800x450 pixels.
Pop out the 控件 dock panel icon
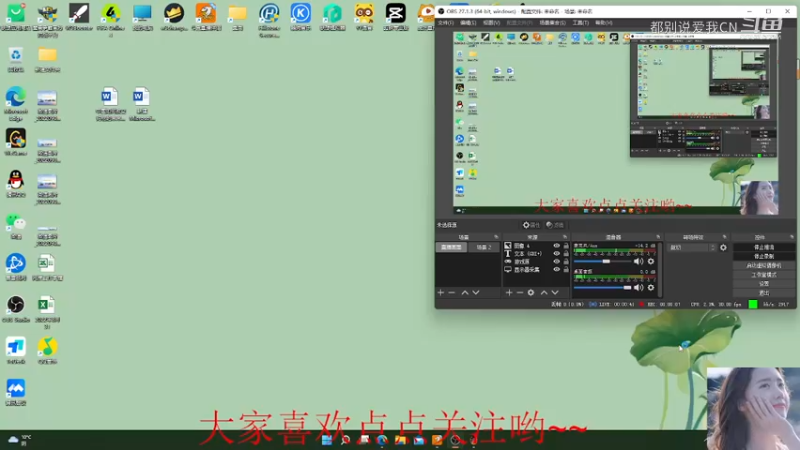click(791, 237)
